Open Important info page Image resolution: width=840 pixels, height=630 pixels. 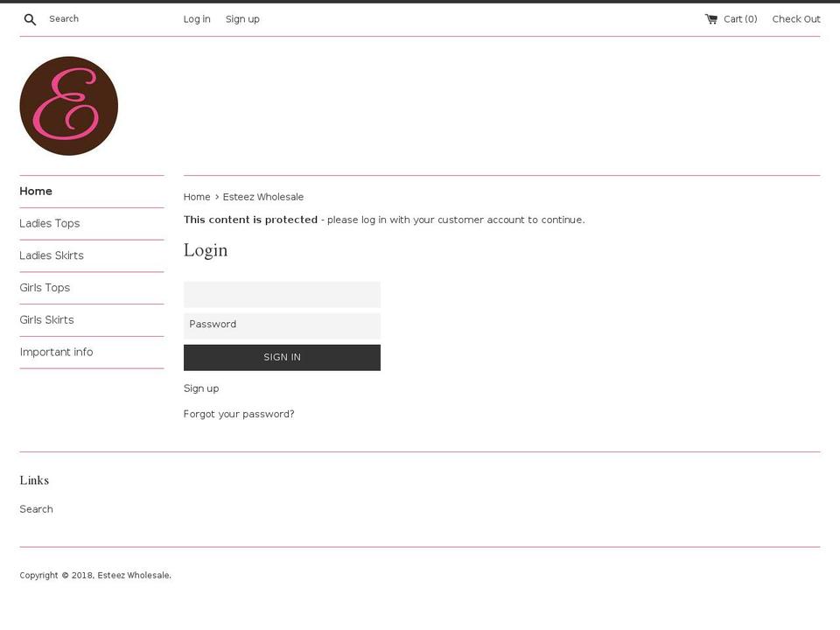pyautogui.click(x=56, y=352)
